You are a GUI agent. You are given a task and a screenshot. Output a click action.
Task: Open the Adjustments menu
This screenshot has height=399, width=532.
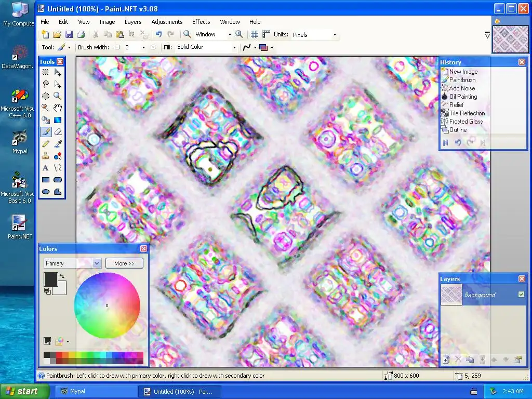pyautogui.click(x=167, y=22)
